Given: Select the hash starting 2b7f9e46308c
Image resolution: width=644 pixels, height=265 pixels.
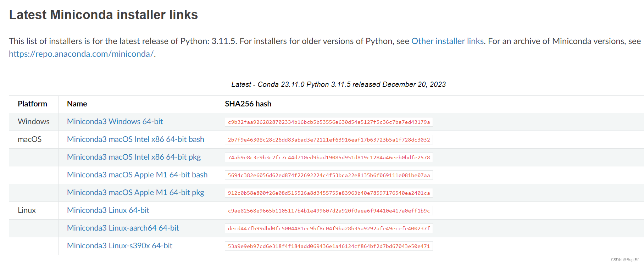Looking at the screenshot, I should (x=329, y=140).
